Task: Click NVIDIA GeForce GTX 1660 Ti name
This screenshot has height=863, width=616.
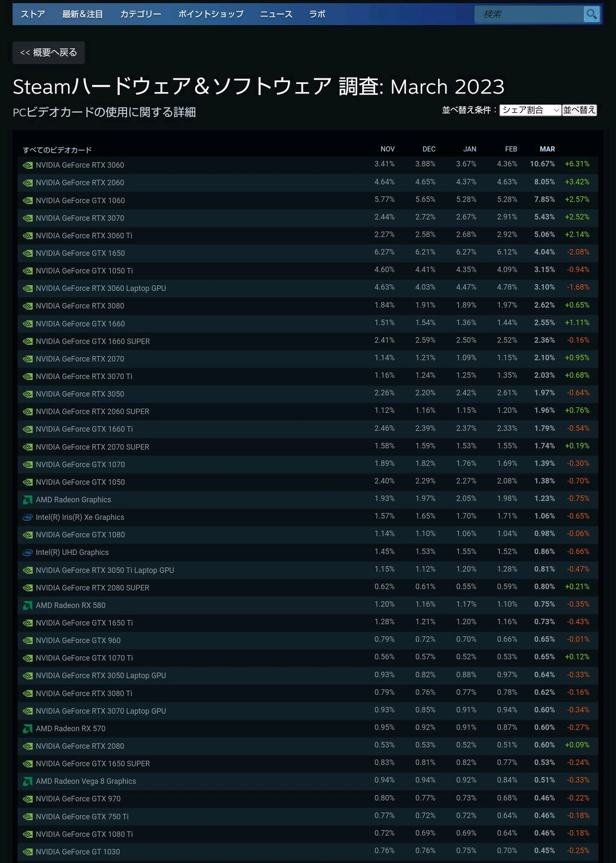Action: [85, 429]
